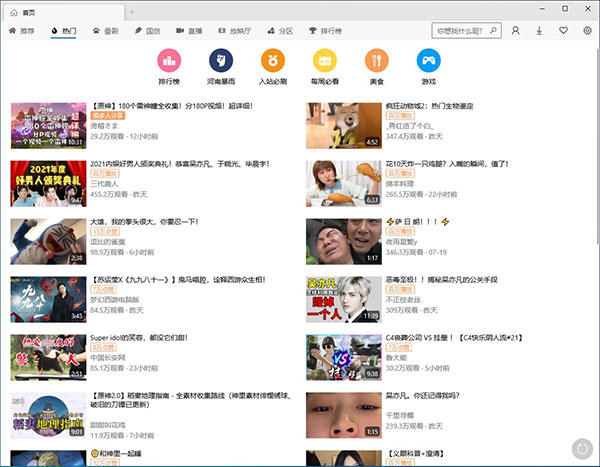Open the 入站必刷 orange icon
600x467 pixels.
(x=273, y=60)
